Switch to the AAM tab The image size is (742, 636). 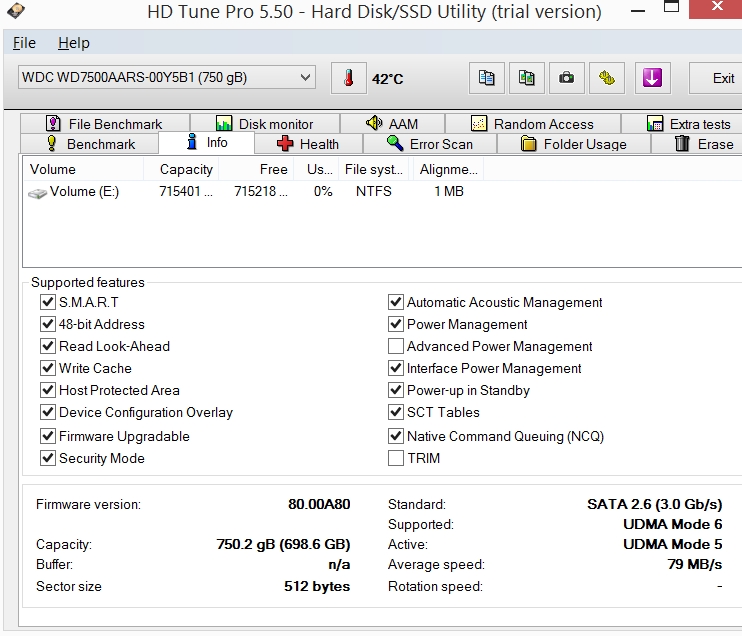pyautogui.click(x=392, y=124)
